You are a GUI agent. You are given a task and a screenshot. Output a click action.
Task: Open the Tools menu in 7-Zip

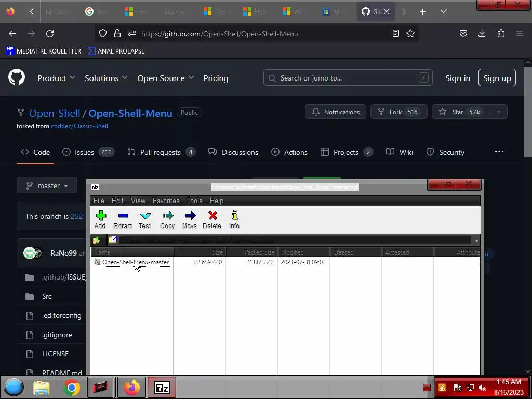click(194, 201)
